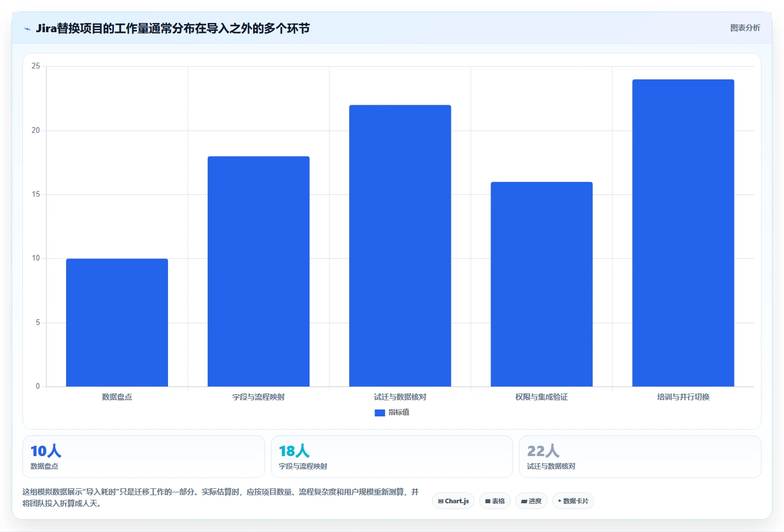Click the 数据盘点 caption under 10人

tap(44, 466)
